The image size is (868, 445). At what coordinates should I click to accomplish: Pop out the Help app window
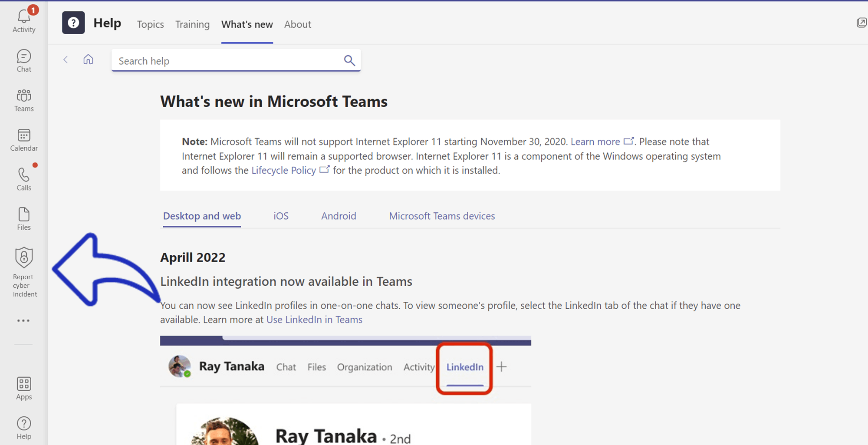pyautogui.click(x=861, y=23)
